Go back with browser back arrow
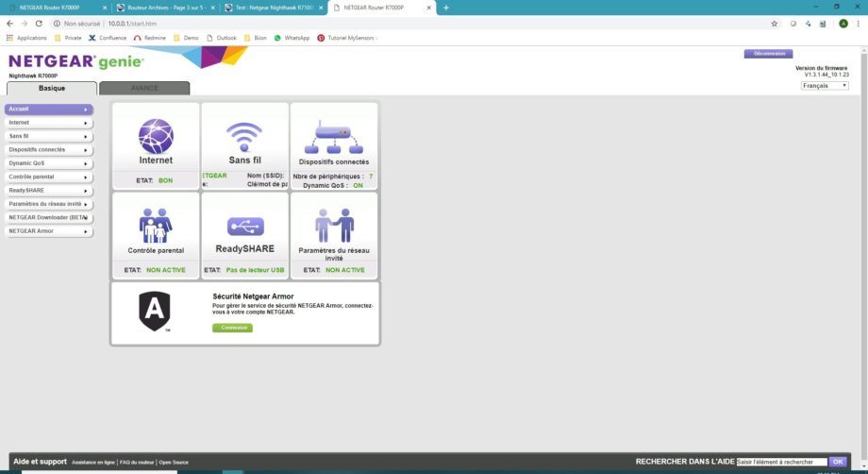Screen dimensions: 868x474 (10, 24)
